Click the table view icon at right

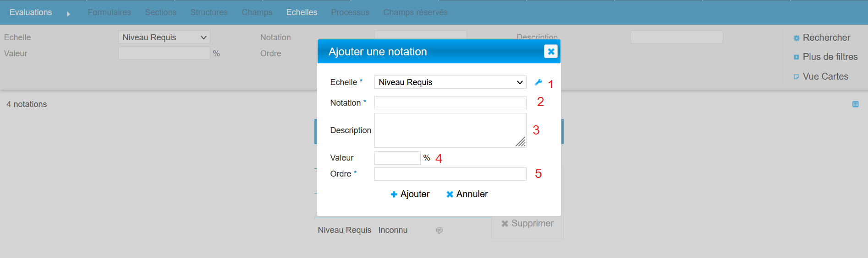point(855,104)
